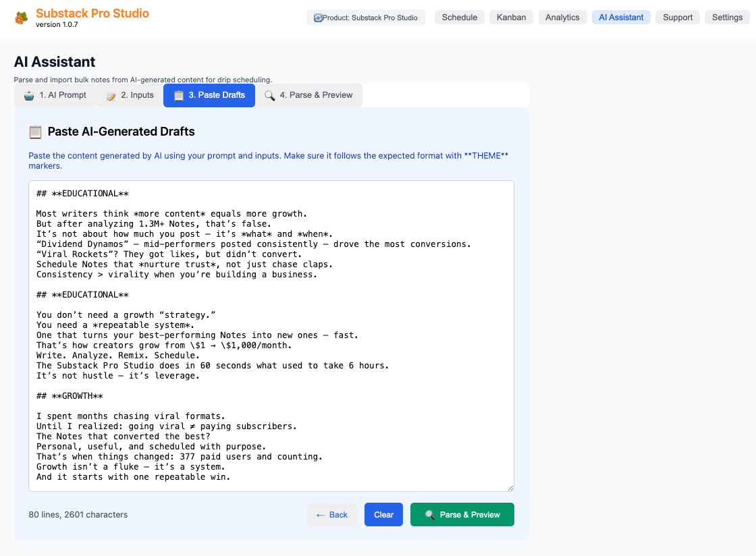Image resolution: width=756 pixels, height=556 pixels.
Task: Select the AI Assistant nav item
Action: coord(621,18)
